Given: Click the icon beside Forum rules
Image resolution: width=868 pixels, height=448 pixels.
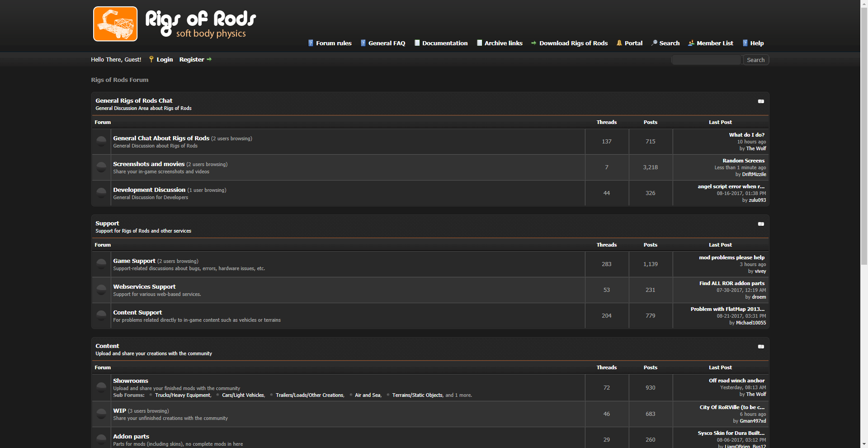Looking at the screenshot, I should point(311,43).
